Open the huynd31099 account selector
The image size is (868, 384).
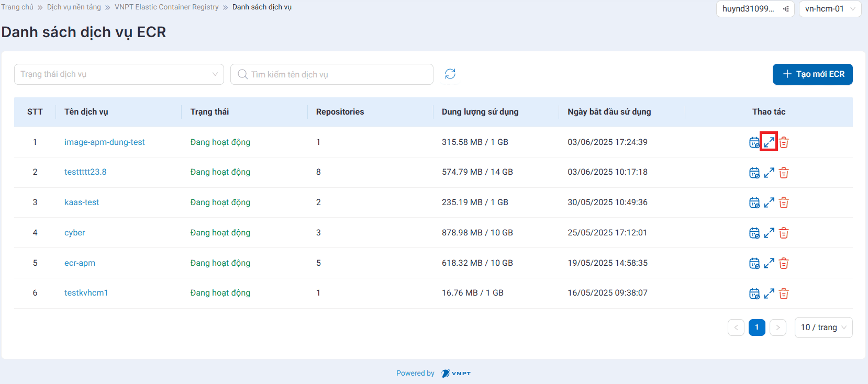[755, 9]
